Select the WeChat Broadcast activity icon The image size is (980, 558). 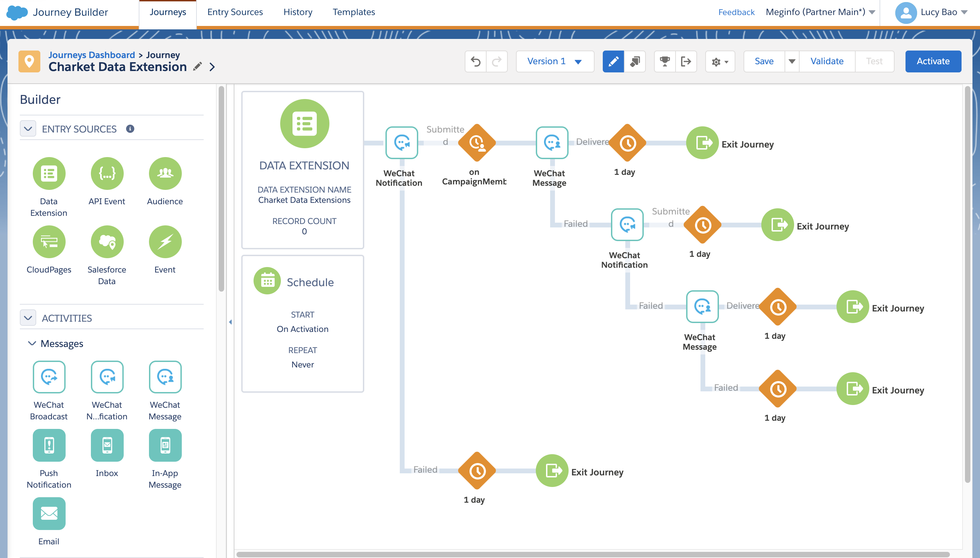(49, 377)
